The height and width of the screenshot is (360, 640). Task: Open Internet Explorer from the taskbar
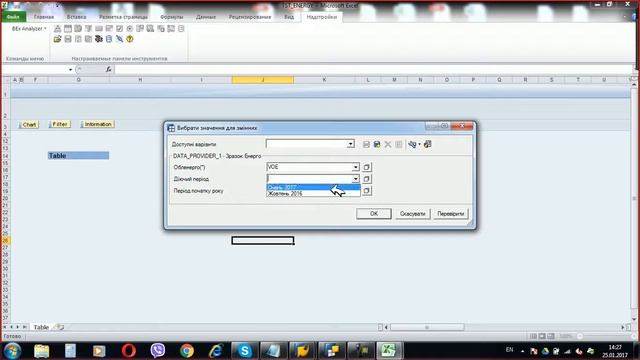[x=216, y=351]
